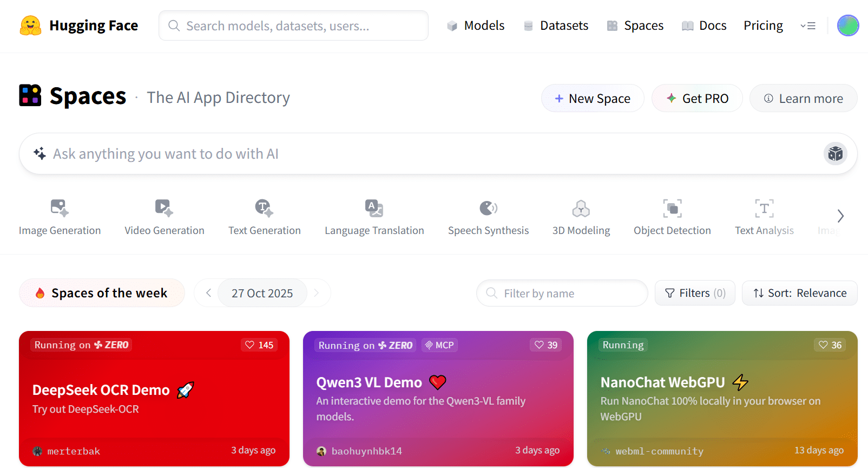868x468 pixels.
Task: Pick the 3D Modeling category icon
Action: (x=581, y=208)
